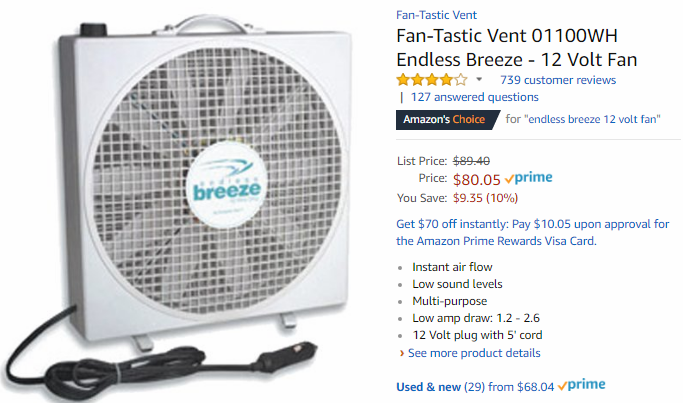683x403 pixels.
Task: Open the Fan-Tastic Vent brand link
Action: [436, 15]
